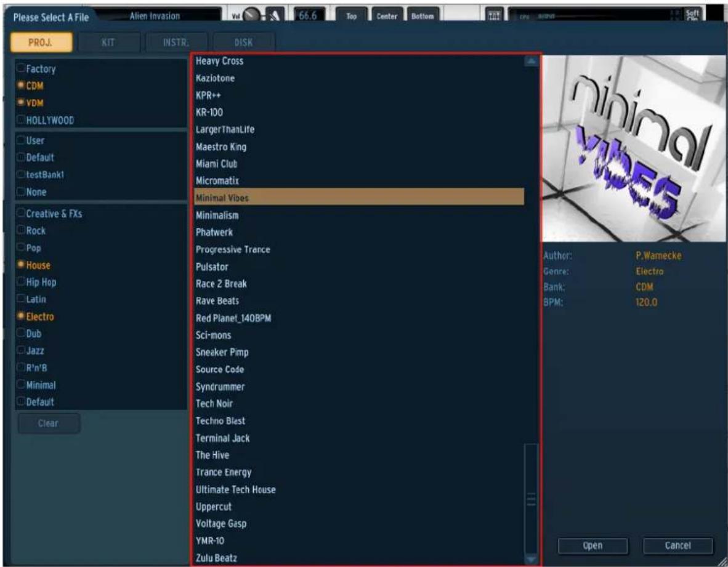Enable the Latin genre filter

21,299
